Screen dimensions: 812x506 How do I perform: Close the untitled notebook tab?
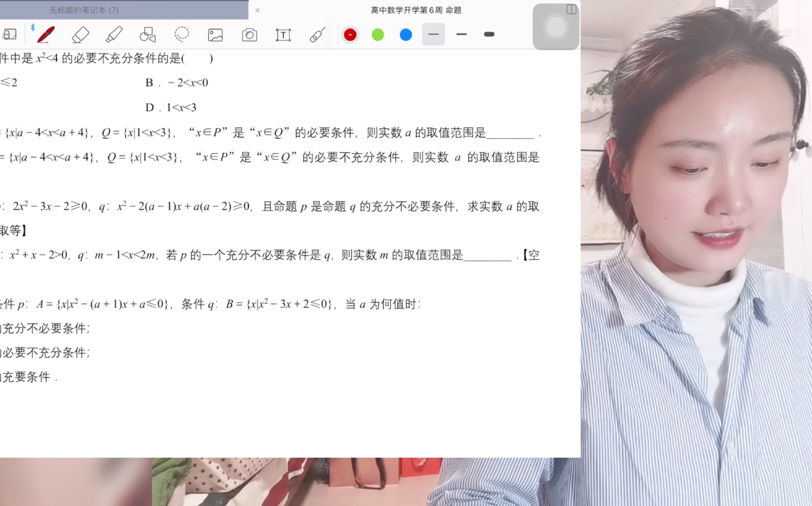[x=258, y=10]
